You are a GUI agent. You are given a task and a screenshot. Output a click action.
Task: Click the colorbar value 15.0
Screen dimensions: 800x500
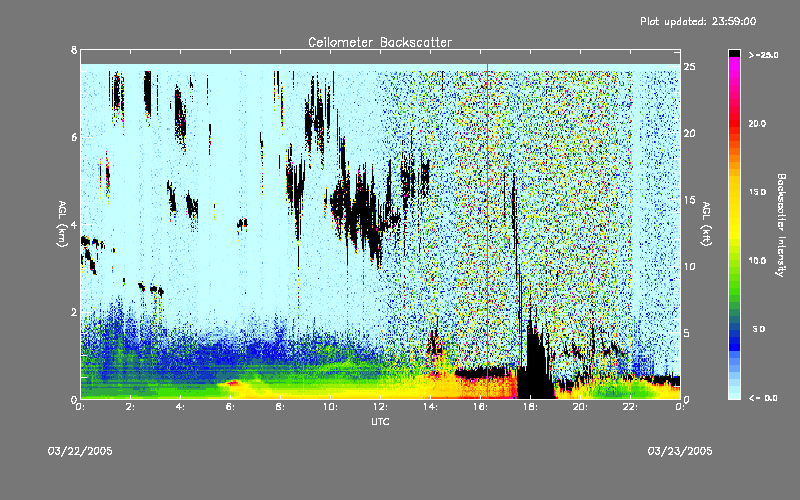[x=757, y=192]
